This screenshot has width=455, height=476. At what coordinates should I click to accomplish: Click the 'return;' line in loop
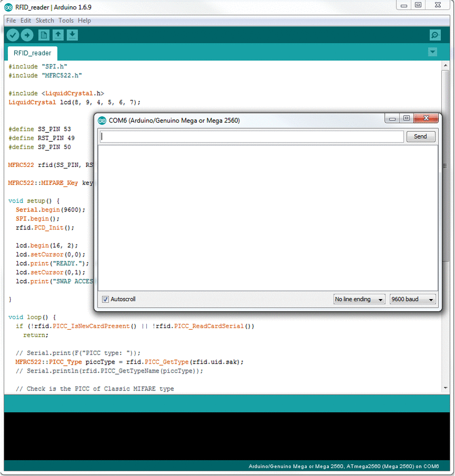[x=36, y=335]
